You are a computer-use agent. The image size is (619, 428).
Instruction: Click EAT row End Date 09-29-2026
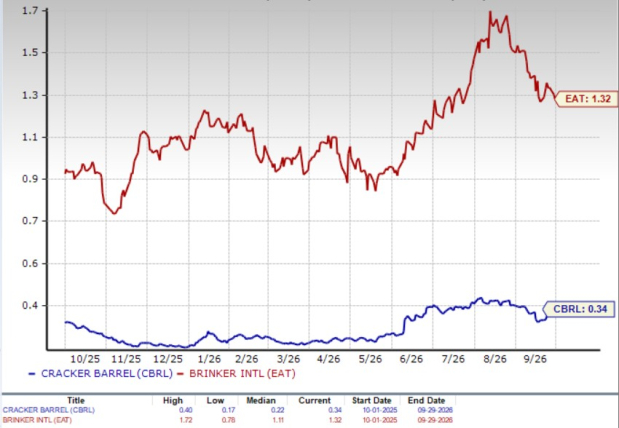[435, 420]
